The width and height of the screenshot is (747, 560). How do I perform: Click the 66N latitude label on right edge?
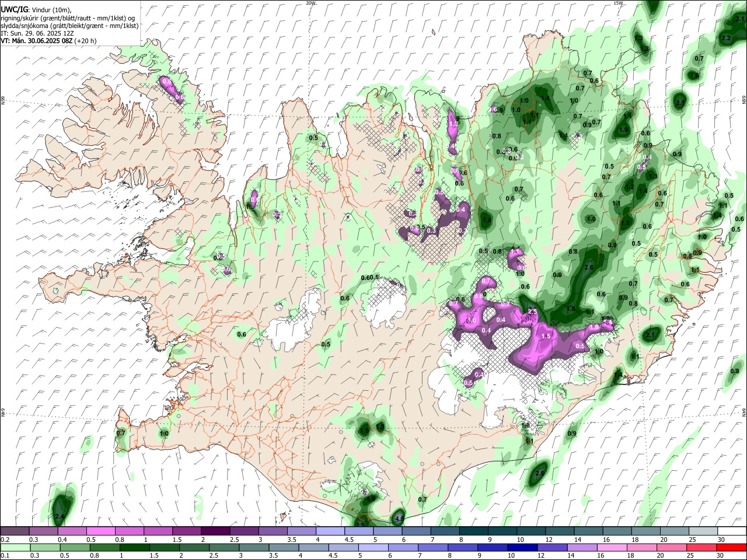[x=744, y=100]
